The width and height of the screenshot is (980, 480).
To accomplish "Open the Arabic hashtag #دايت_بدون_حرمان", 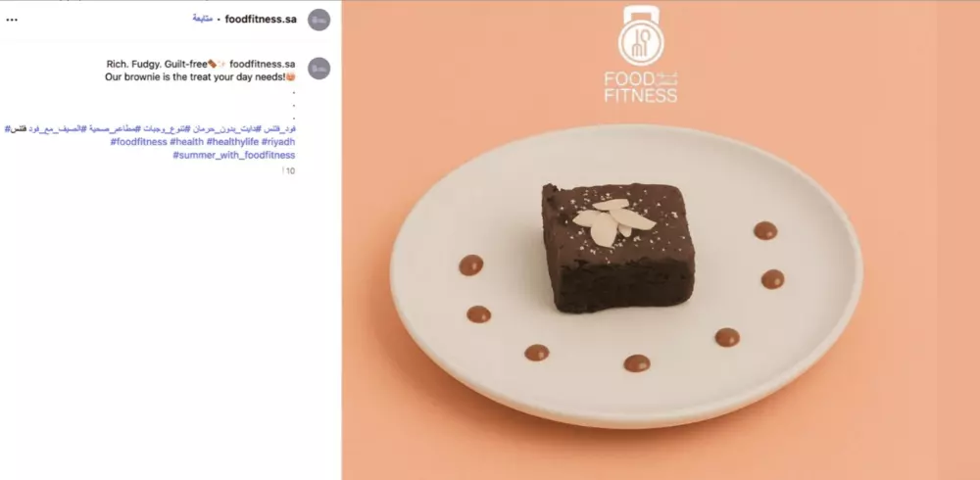I will [227, 128].
